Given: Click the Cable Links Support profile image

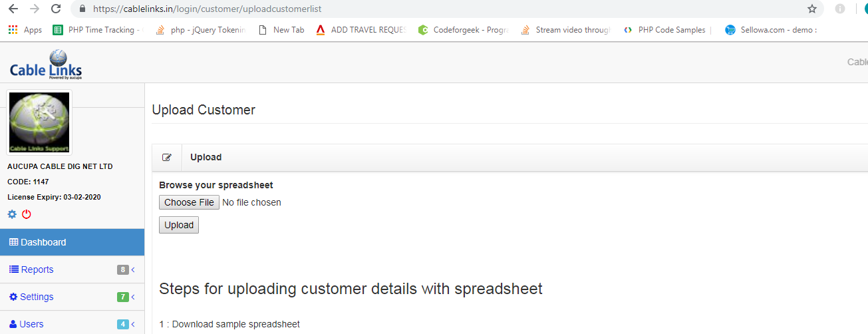Looking at the screenshot, I should pyautogui.click(x=39, y=123).
